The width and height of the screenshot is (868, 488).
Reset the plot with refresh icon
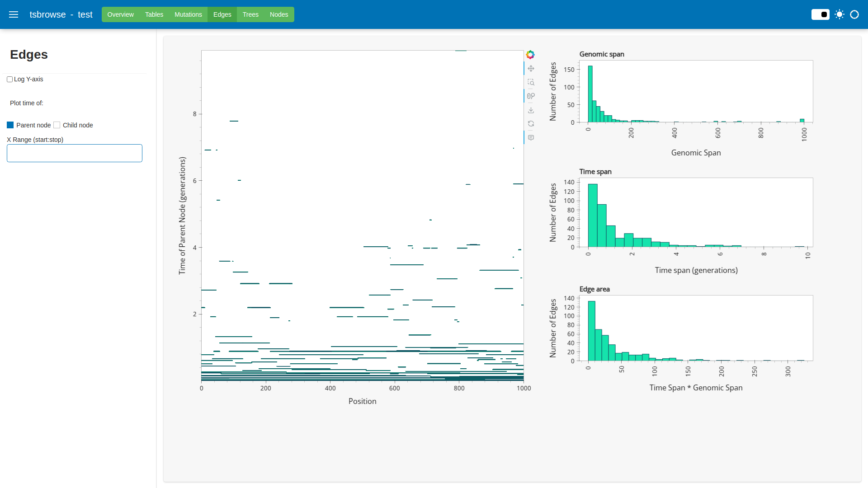point(531,124)
